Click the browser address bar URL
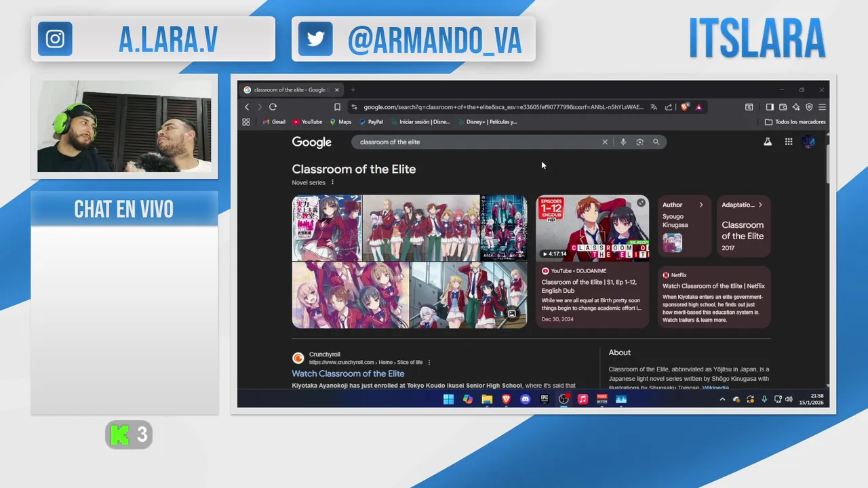The image size is (868, 488). coord(503,107)
